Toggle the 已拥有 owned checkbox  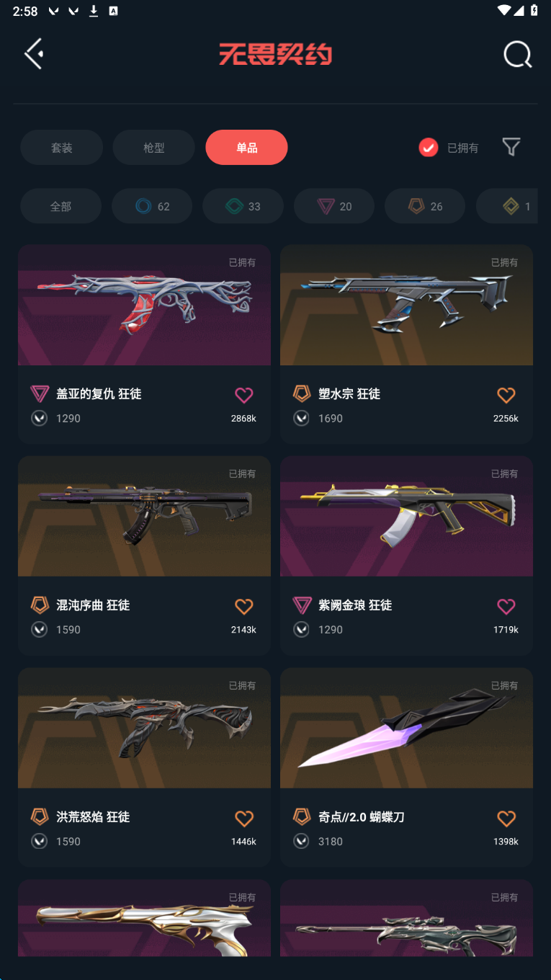pos(429,148)
